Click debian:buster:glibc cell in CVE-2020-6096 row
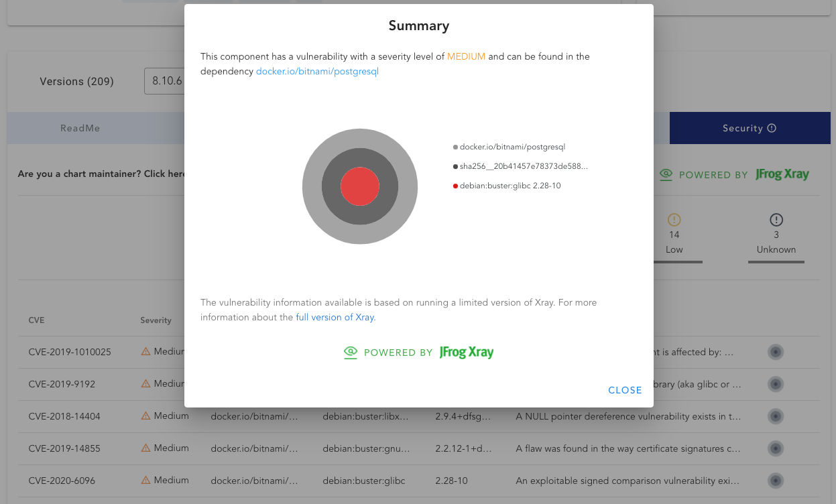836x504 pixels. pos(364,481)
